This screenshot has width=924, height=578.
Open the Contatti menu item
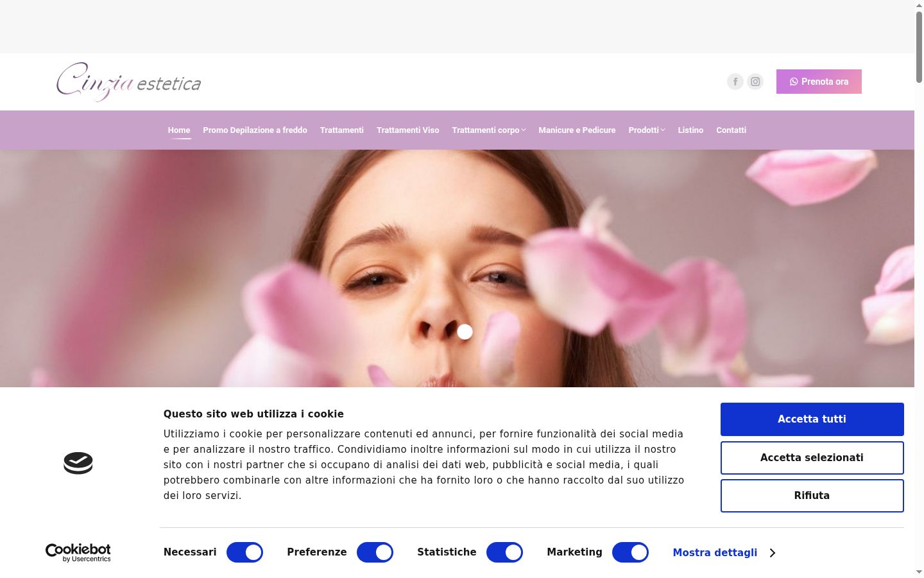click(x=731, y=130)
